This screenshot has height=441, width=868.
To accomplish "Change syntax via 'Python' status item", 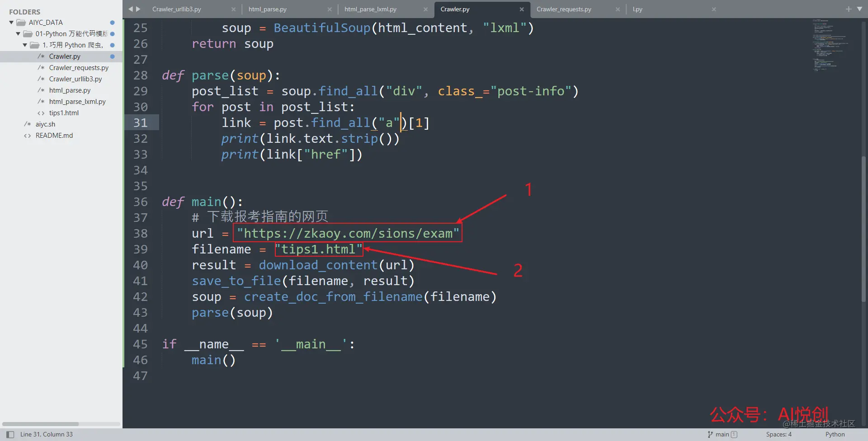I will (x=835, y=435).
